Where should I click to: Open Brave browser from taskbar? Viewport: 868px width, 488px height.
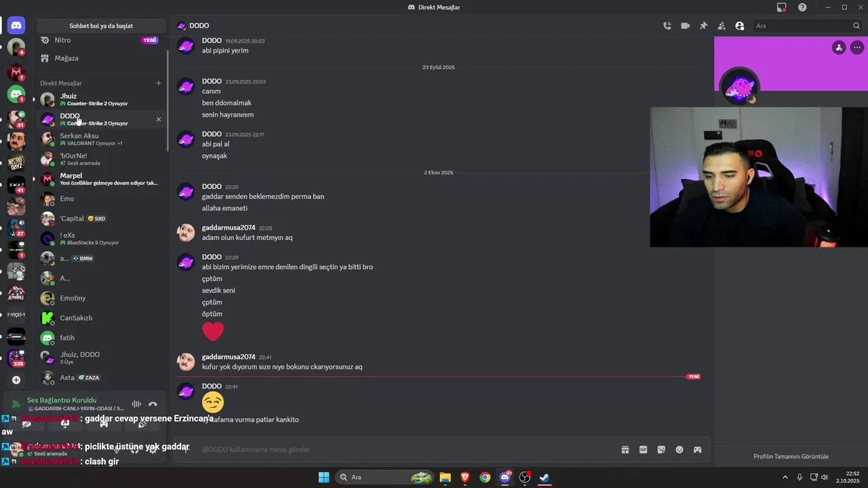[465, 477]
